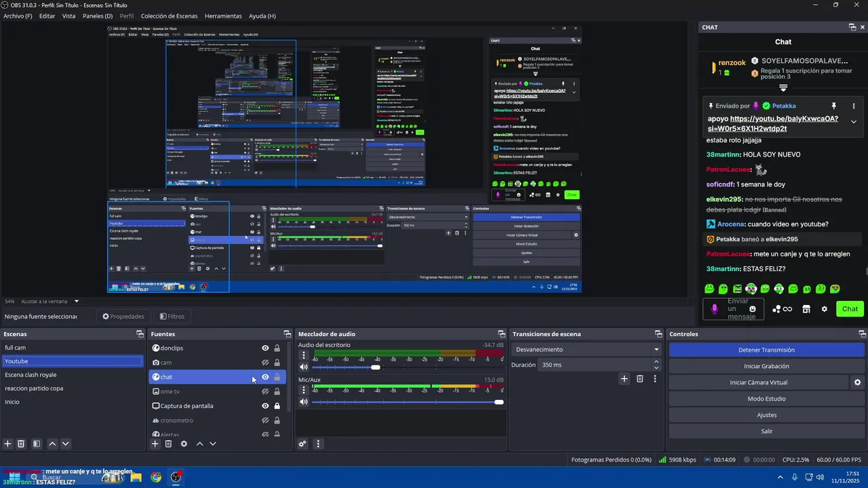Add a scene transition with the plus icon
Viewport: 868px width, 488px height.
(625, 379)
